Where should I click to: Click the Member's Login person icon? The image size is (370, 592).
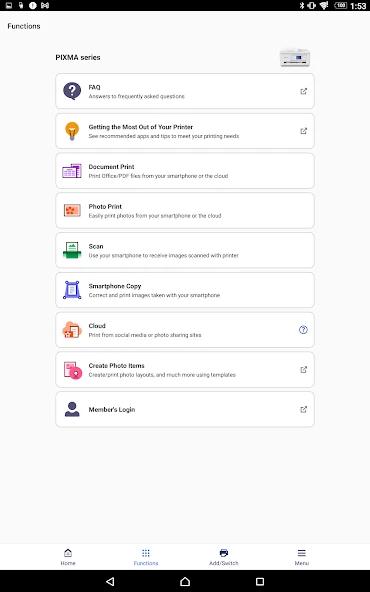[72, 409]
